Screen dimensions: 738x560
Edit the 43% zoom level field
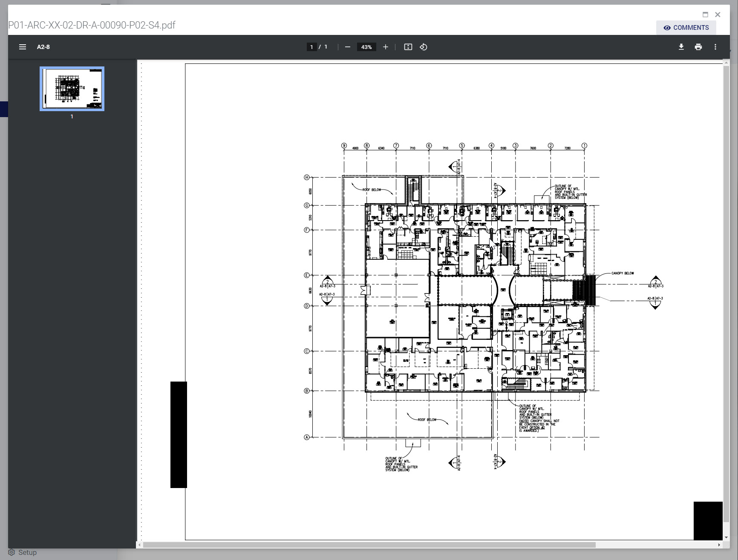coord(366,47)
